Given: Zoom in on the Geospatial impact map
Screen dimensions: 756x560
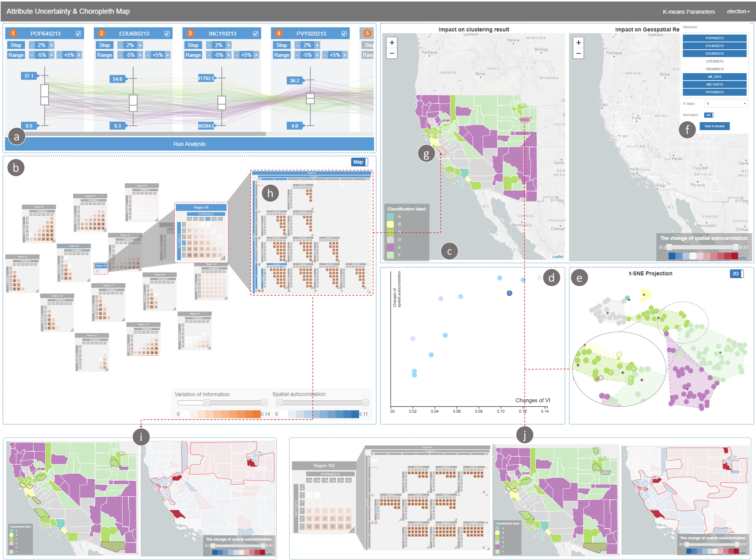Looking at the screenshot, I should click(578, 42).
